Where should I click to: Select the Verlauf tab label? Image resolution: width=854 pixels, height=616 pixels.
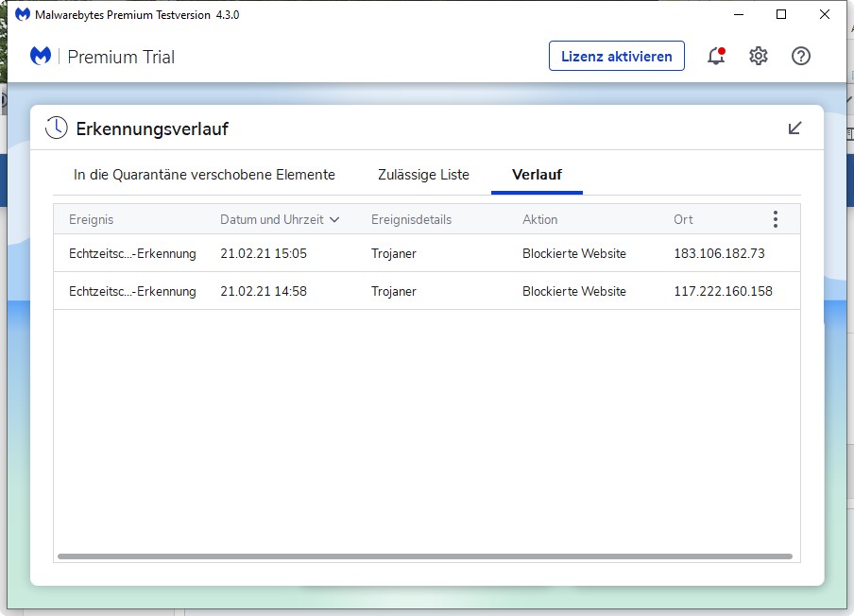[537, 175]
